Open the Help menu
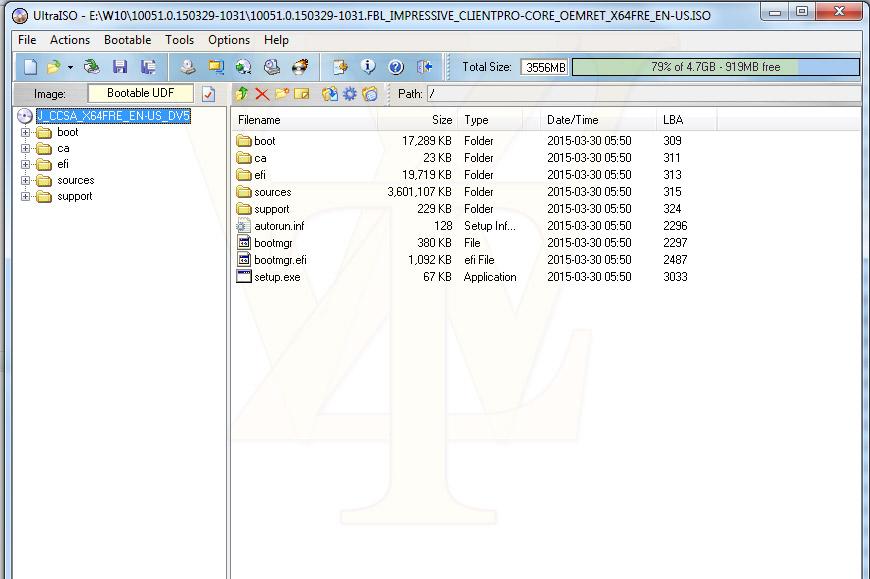870x579 pixels. tap(276, 40)
